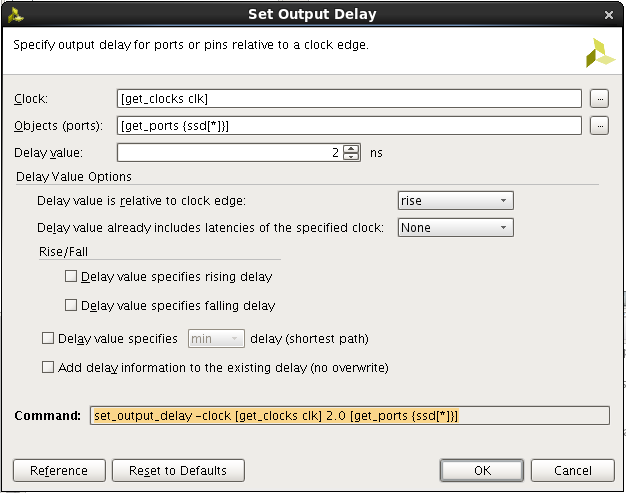The height and width of the screenshot is (493, 626).
Task: Check 'Add delay information to the existing delay'
Action: [48, 367]
